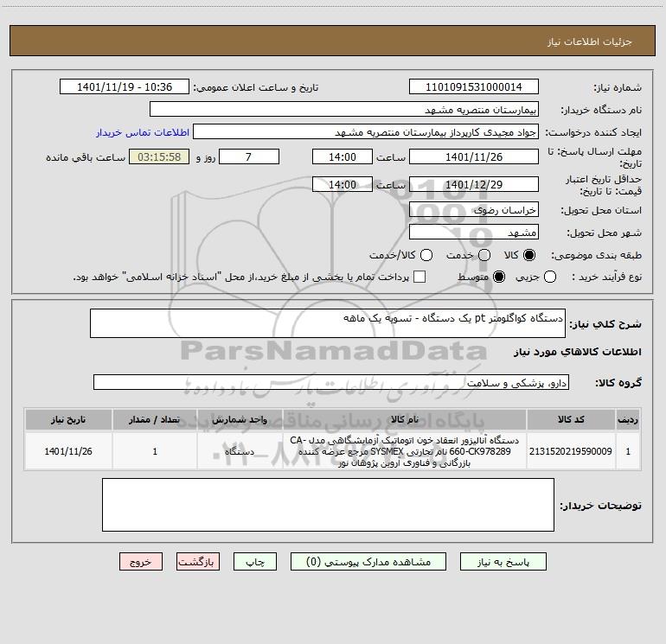This screenshot has width=666, height=644.
Task: Click the کد کالا column header
Action: 571,419
